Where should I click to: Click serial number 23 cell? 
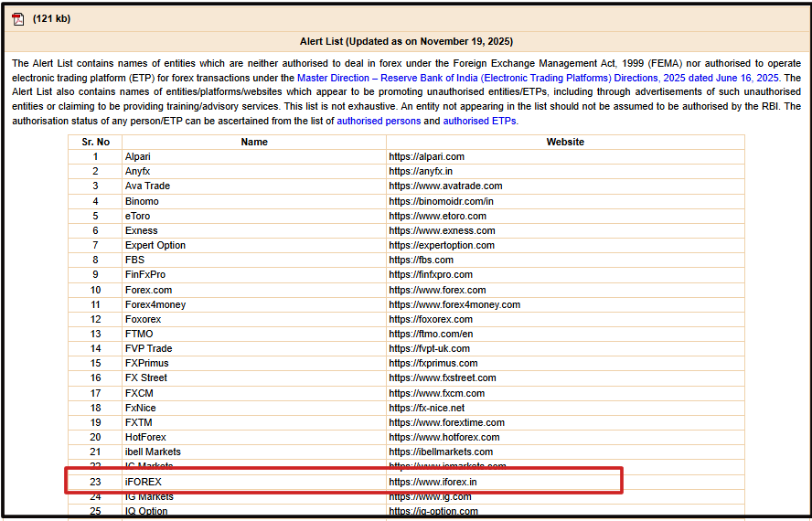[x=95, y=482]
